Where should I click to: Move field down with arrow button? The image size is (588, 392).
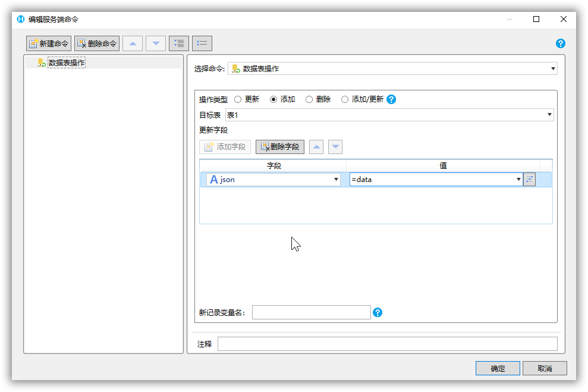(335, 147)
